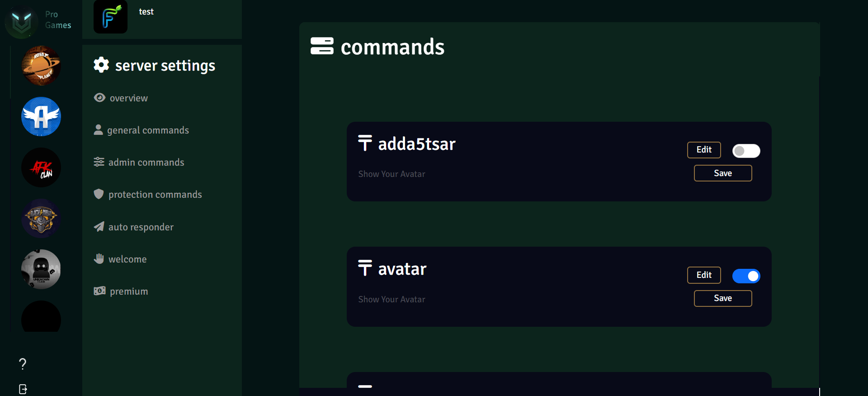Open the Black Night knight server icon
This screenshot has width=868, height=396.
point(41,219)
